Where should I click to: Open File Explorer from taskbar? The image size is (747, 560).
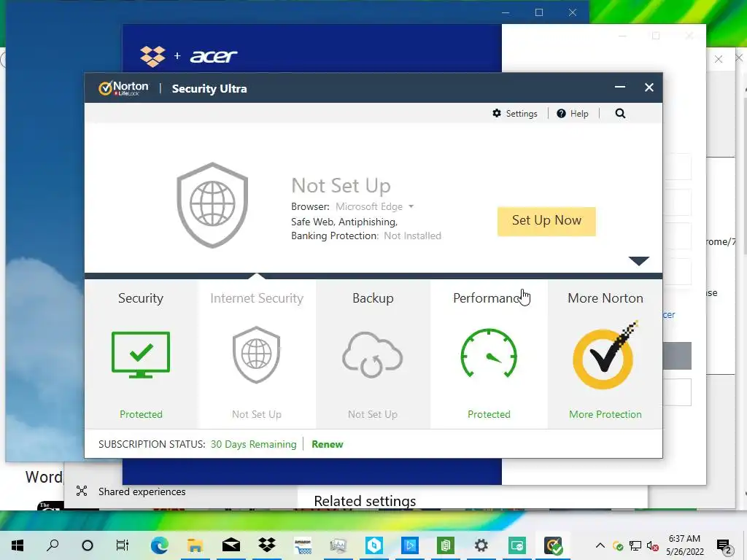pos(195,545)
